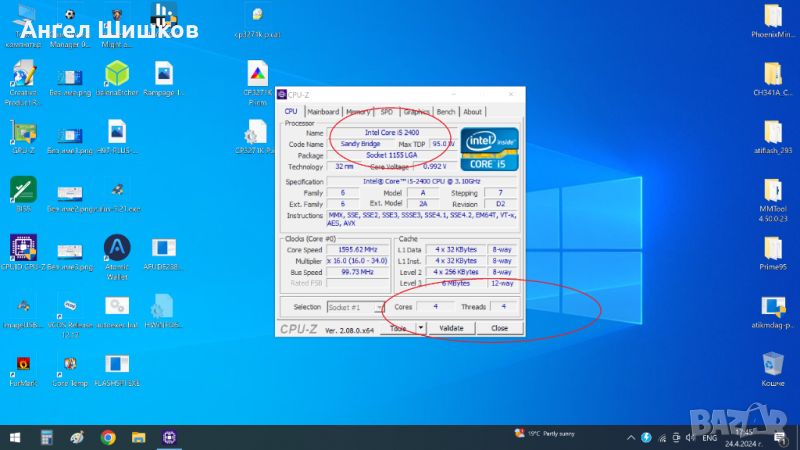Open the Windows Start menu

[x=15, y=437]
